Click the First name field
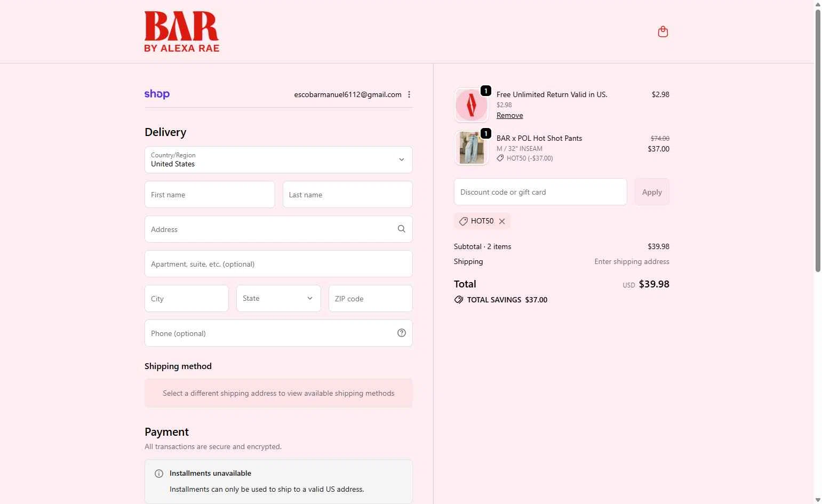Viewport: 822px width, 504px height. pos(210,194)
